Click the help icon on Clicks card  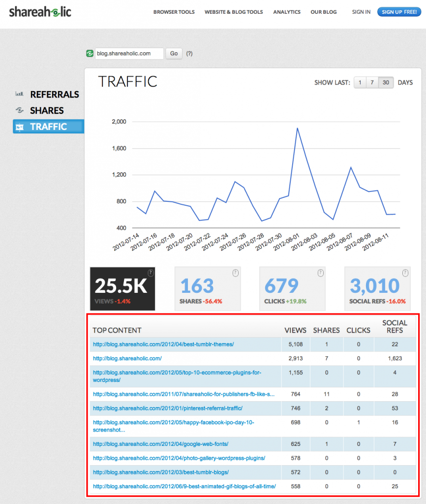pyautogui.click(x=320, y=273)
